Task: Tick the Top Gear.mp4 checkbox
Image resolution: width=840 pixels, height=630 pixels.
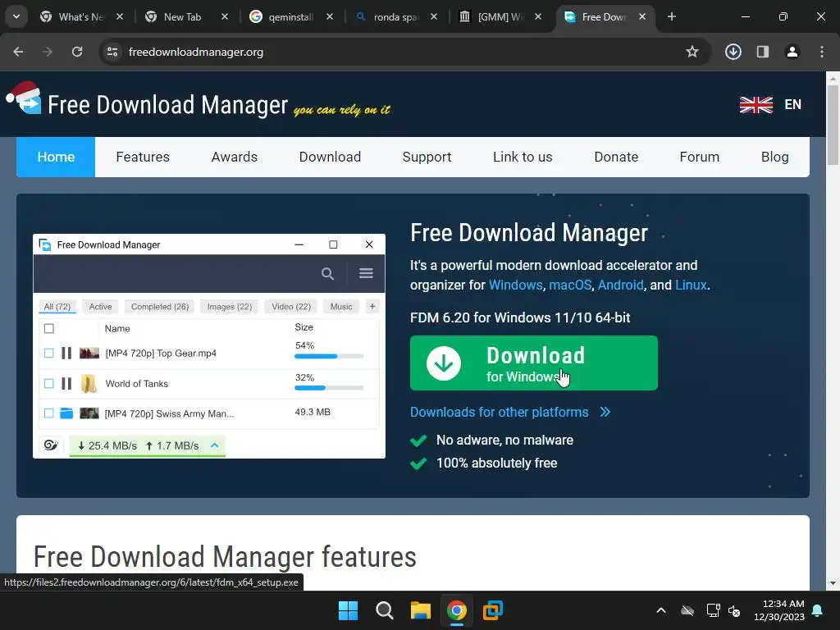Action: (x=48, y=353)
